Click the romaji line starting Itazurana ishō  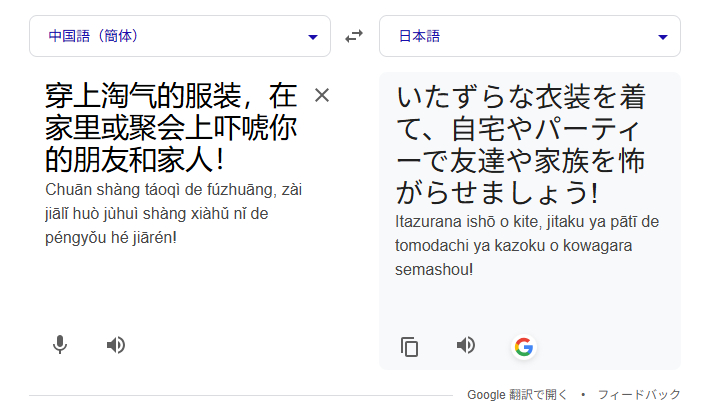click(x=527, y=222)
